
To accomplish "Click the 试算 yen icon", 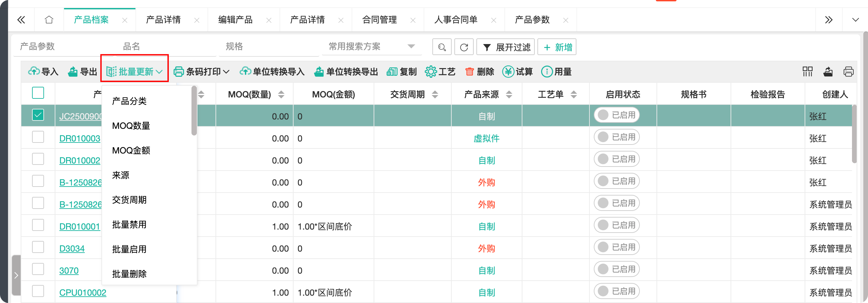I will [508, 72].
